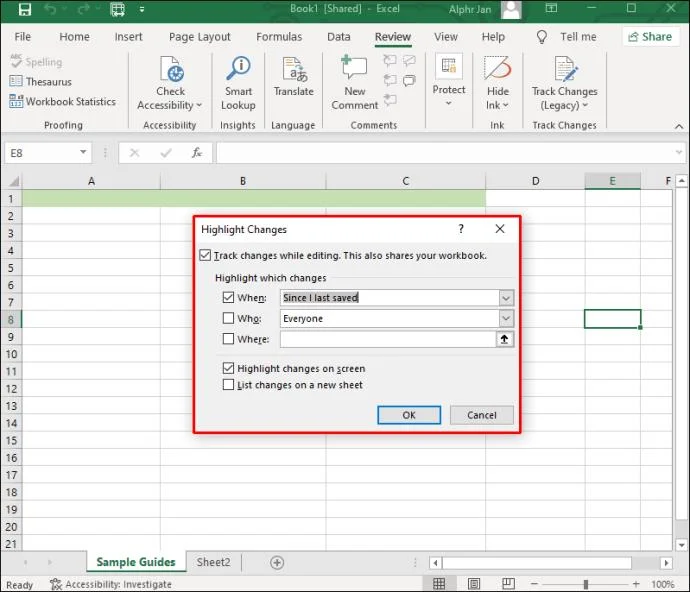Expand the When dropdown list
690x592 pixels.
click(x=506, y=298)
